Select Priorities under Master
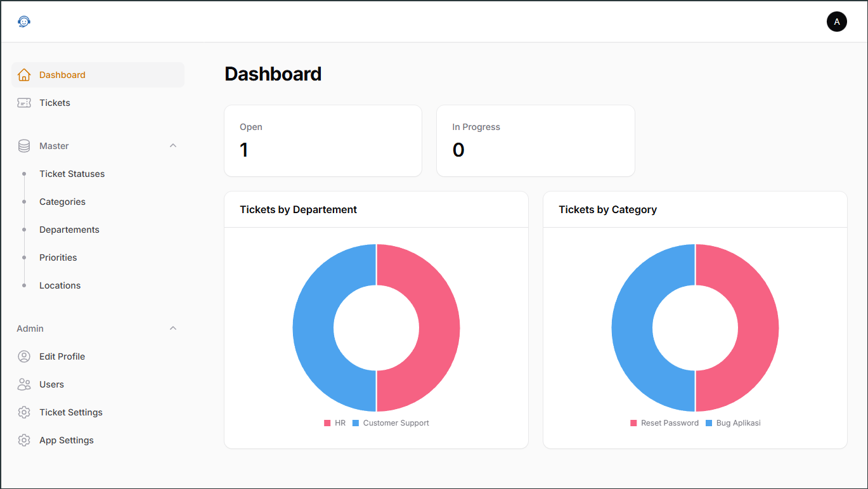The image size is (868, 489). pyautogui.click(x=58, y=257)
